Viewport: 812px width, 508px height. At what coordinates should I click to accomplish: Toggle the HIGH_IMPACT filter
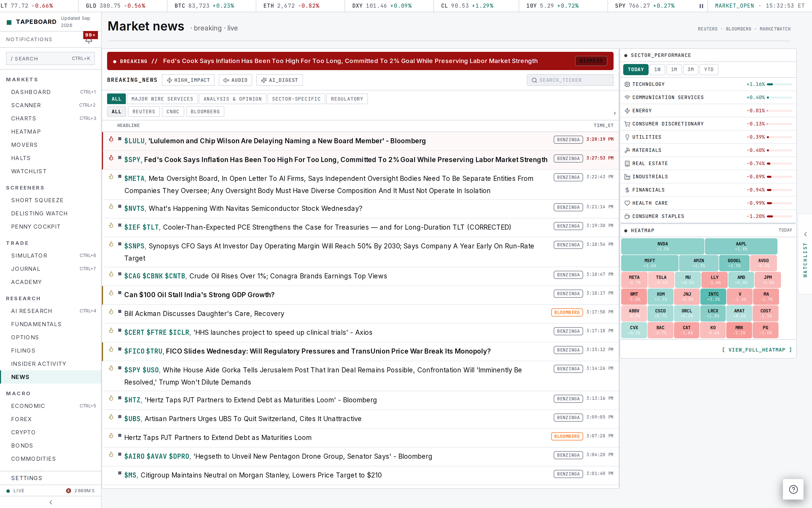(x=188, y=80)
